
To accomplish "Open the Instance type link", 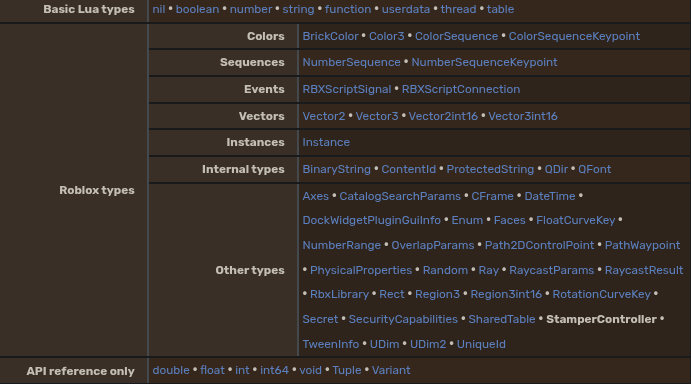I will point(326,142).
